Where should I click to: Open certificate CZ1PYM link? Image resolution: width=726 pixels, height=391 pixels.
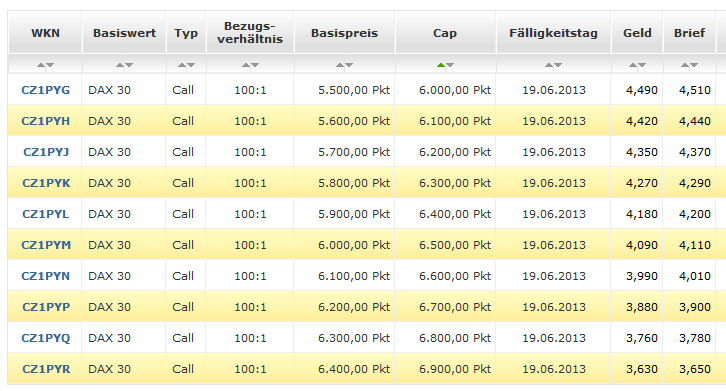click(x=46, y=245)
